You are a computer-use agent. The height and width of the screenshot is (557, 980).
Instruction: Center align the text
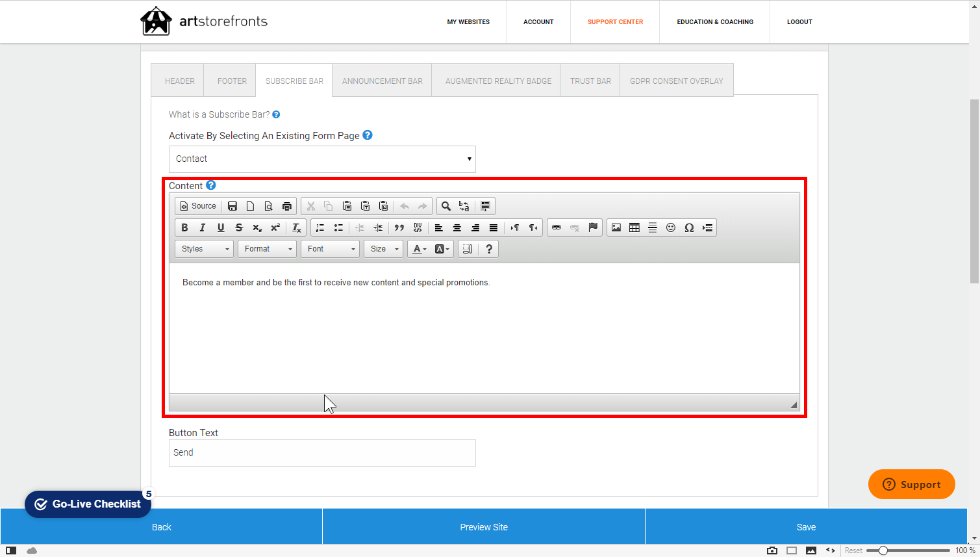[457, 227]
